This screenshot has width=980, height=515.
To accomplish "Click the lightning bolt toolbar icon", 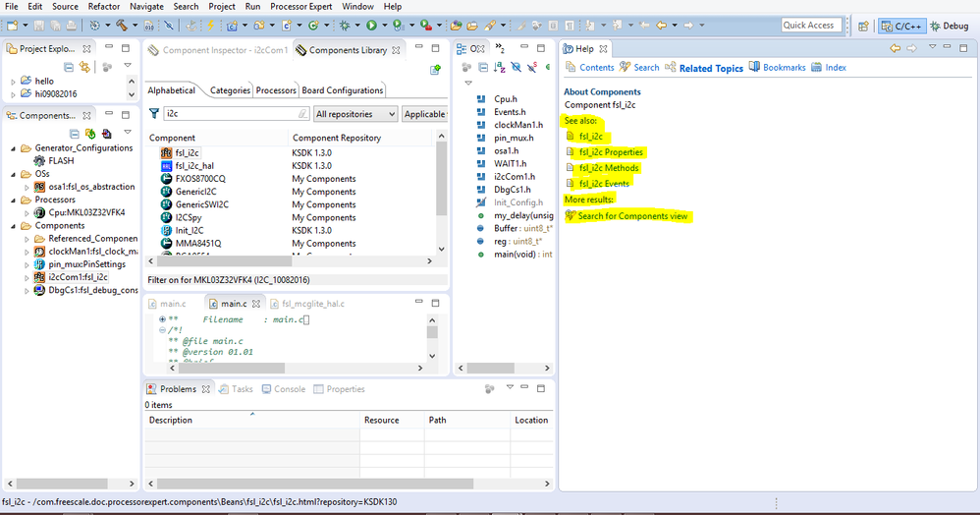I will click(210, 25).
